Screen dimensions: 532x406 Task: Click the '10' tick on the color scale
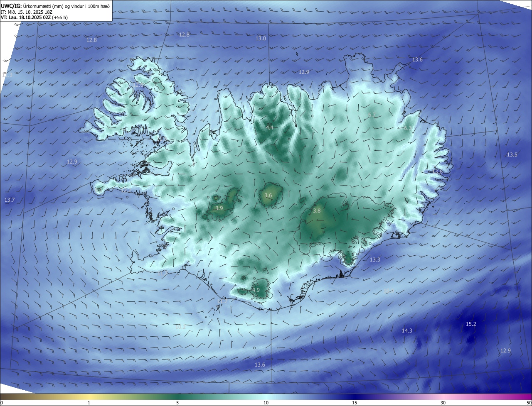(x=266, y=403)
